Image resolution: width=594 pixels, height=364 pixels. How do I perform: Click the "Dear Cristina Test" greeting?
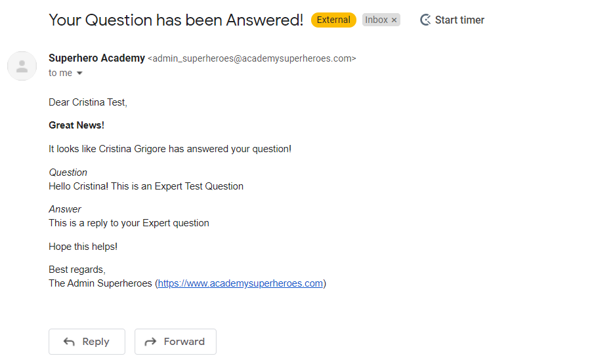pyautogui.click(x=88, y=102)
